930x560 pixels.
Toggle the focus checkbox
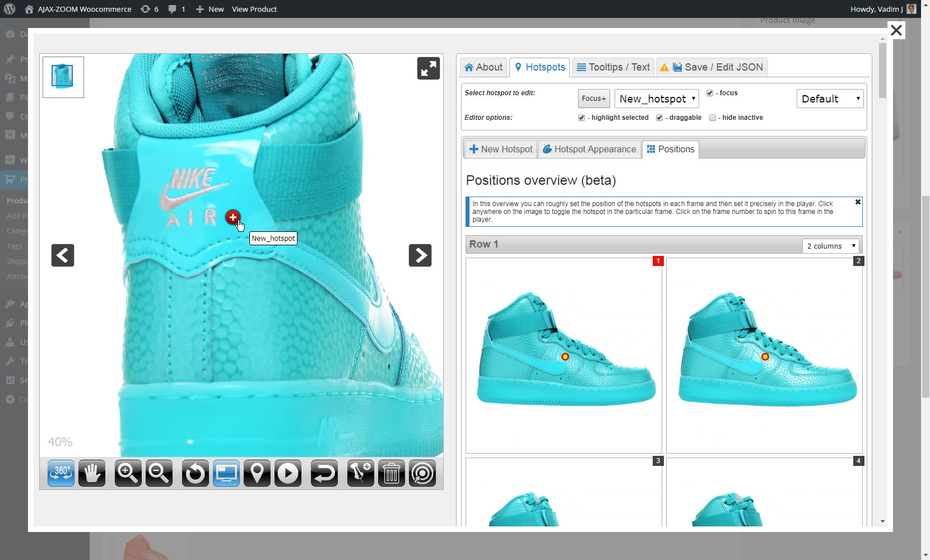click(710, 93)
